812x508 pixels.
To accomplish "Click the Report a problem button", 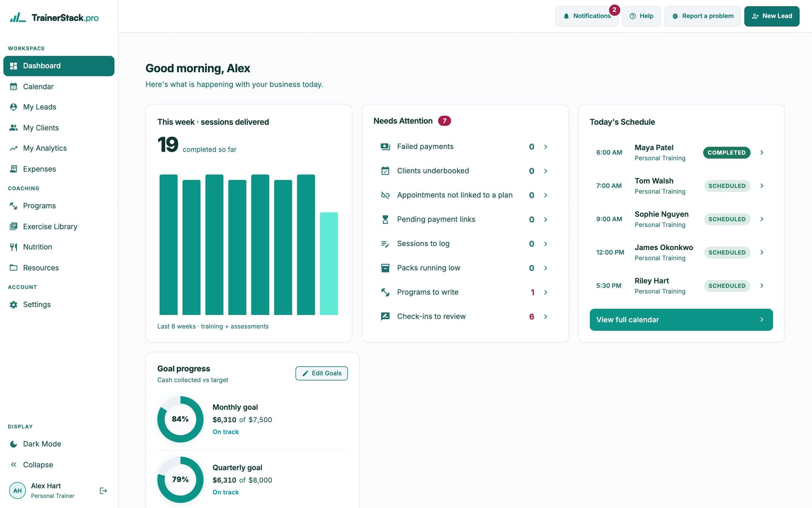I will click(x=702, y=16).
